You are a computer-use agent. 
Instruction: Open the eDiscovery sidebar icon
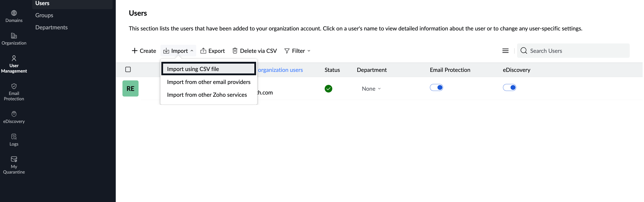tap(14, 114)
